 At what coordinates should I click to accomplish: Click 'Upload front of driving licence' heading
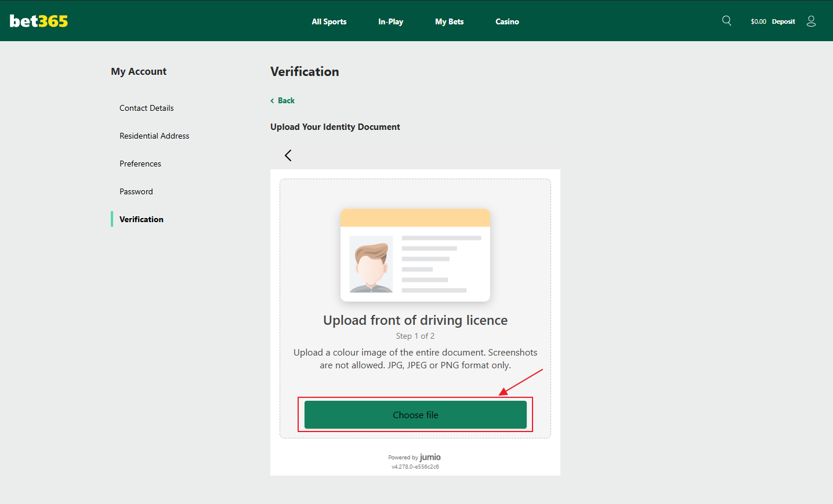(415, 320)
